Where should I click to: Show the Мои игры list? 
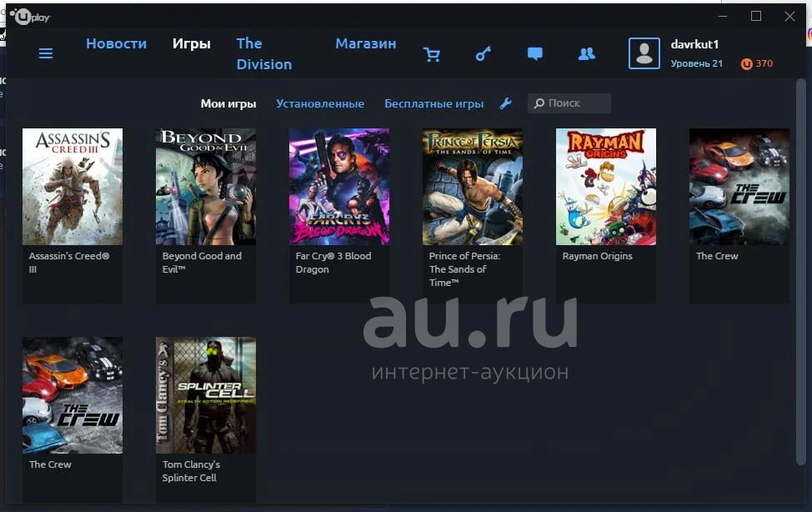pyautogui.click(x=228, y=103)
